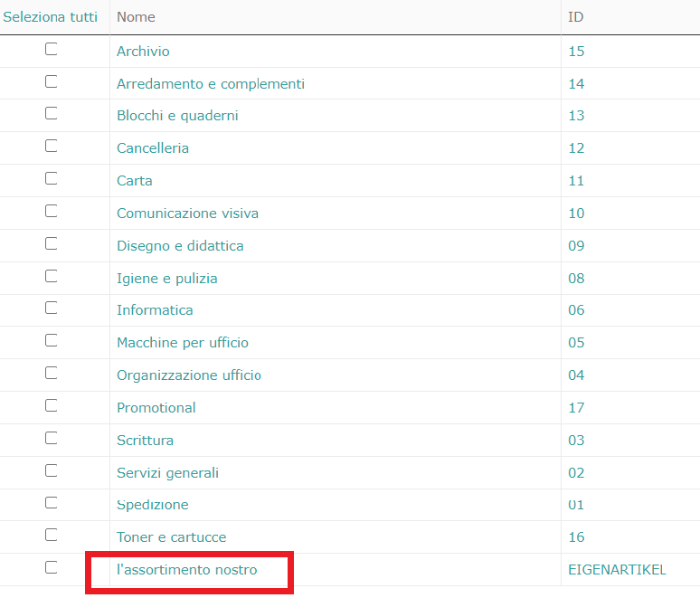Check the box for the Archivio row
The width and height of the screenshot is (700, 598).
[51, 49]
